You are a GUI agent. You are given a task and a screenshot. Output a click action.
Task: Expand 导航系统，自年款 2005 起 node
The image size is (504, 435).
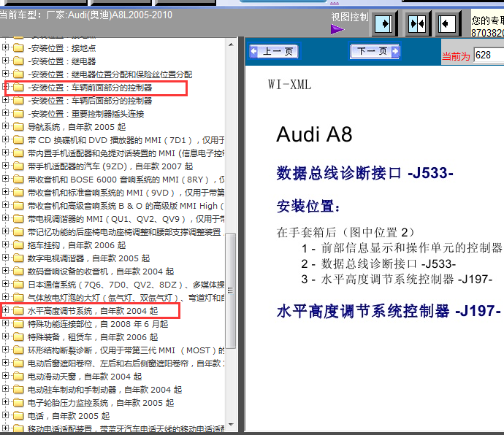[x=5, y=126]
